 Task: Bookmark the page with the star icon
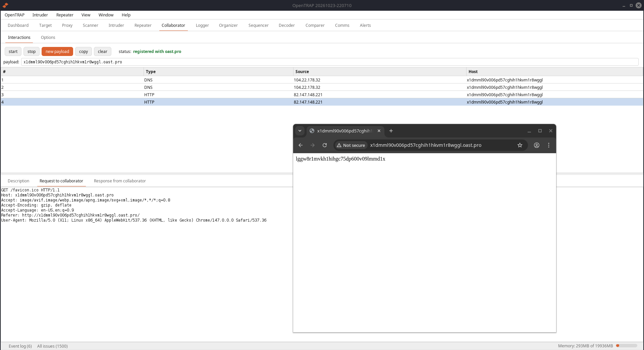[520, 145]
